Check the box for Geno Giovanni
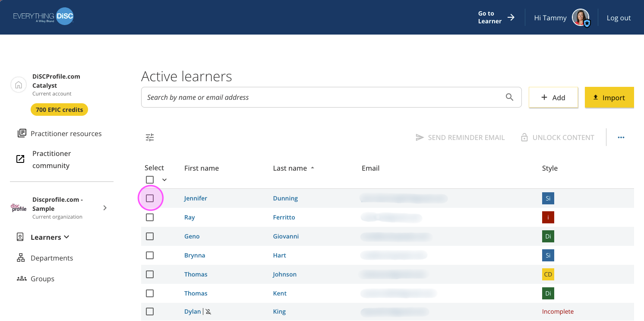 pyautogui.click(x=150, y=236)
